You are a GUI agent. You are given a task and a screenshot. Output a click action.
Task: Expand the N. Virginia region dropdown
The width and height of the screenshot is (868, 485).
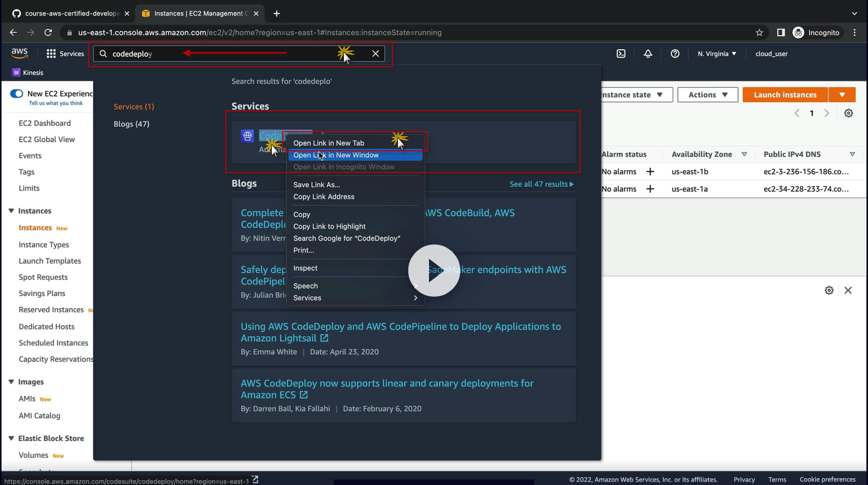717,54
